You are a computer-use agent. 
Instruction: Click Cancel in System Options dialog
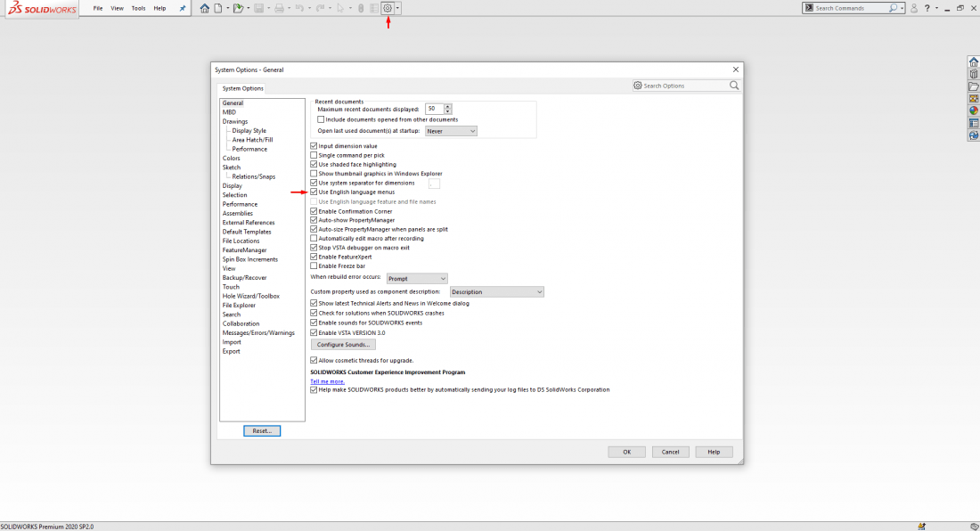click(670, 452)
